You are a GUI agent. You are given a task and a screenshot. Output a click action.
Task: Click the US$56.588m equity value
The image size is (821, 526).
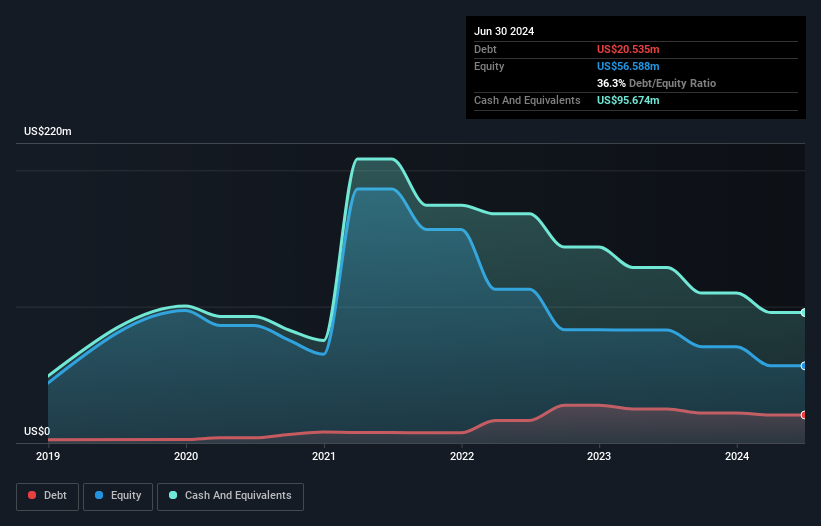[628, 66]
